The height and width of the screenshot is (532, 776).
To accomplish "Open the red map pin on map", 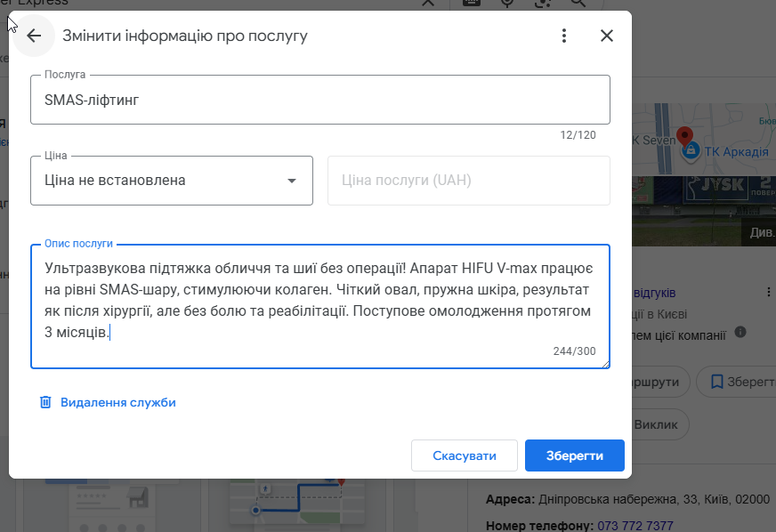I will pyautogui.click(x=685, y=135).
